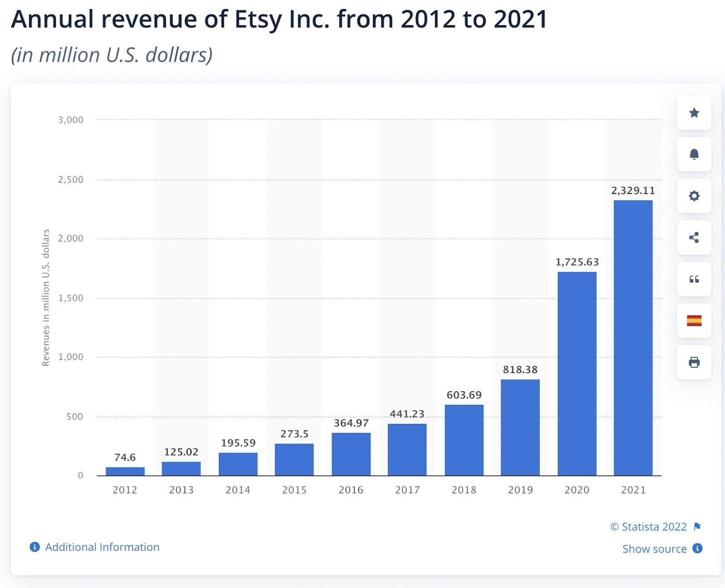Click the print icon
This screenshot has width=725, height=588.
694,362
